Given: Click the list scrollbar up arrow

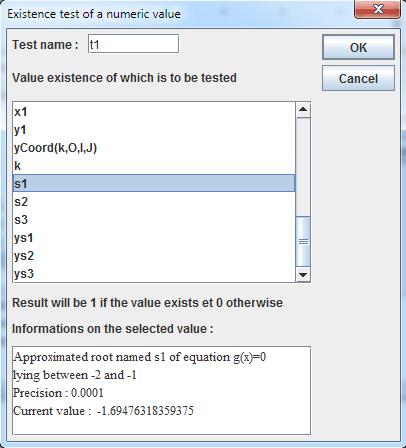Looking at the screenshot, I should (303, 110).
